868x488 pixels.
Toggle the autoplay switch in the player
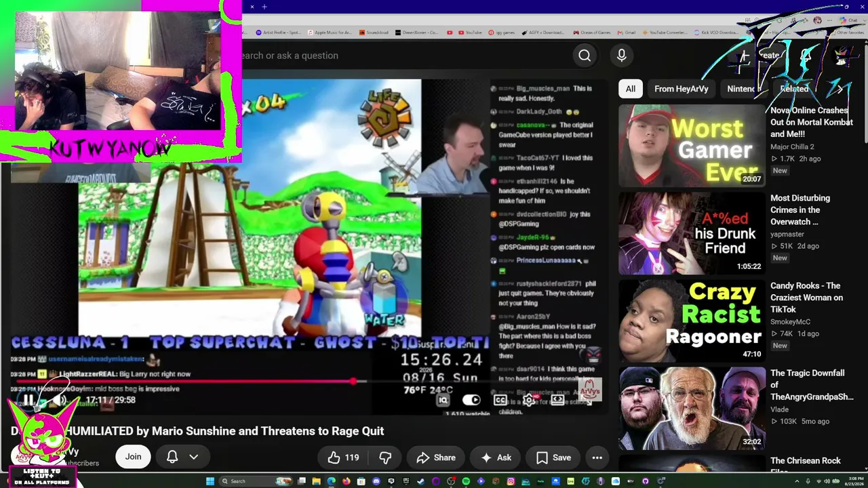point(471,400)
